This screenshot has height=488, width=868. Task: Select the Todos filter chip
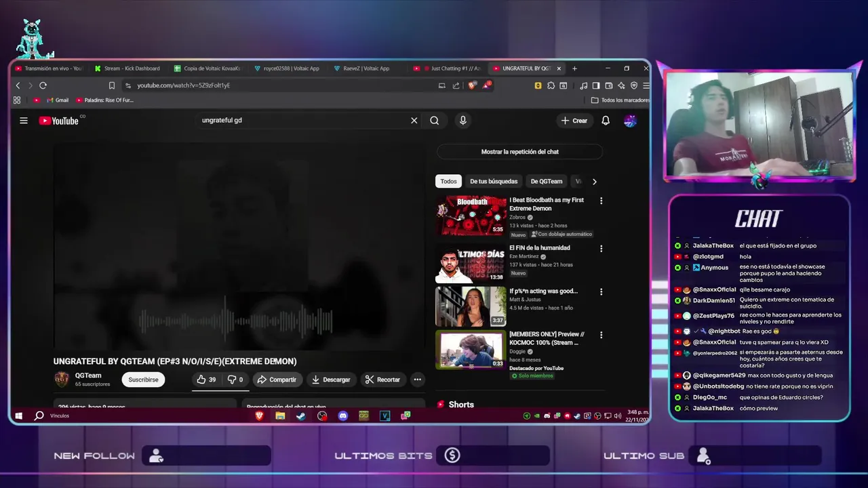[x=449, y=182]
